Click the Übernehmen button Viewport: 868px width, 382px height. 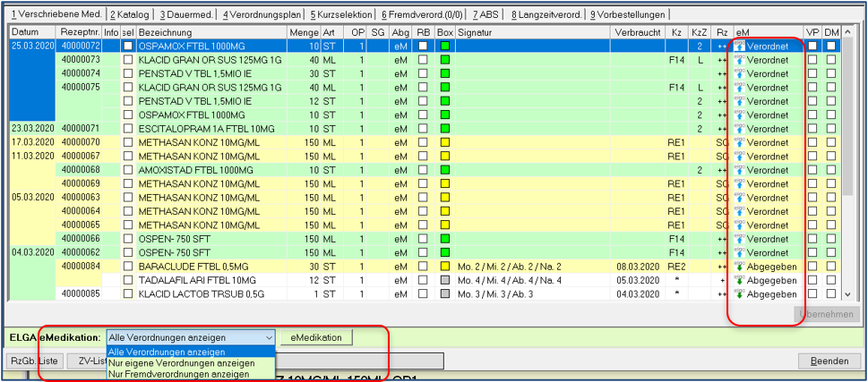[826, 314]
